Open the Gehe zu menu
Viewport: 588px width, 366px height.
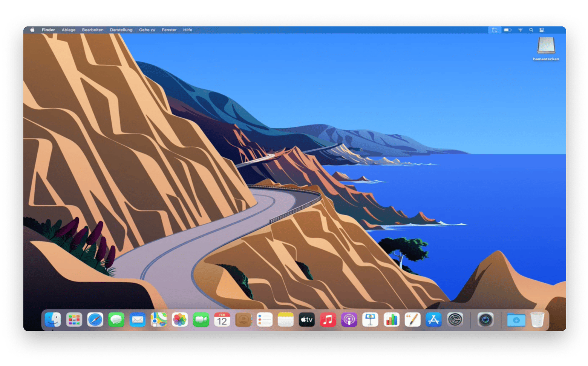coord(147,30)
